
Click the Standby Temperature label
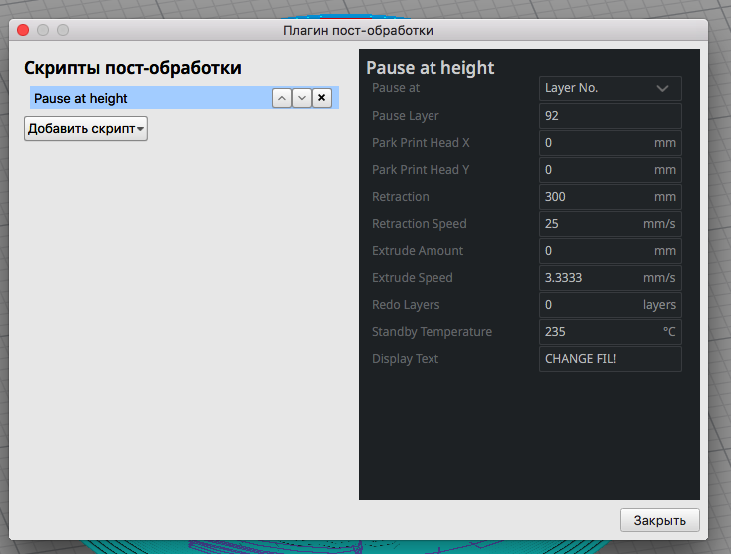coord(432,332)
